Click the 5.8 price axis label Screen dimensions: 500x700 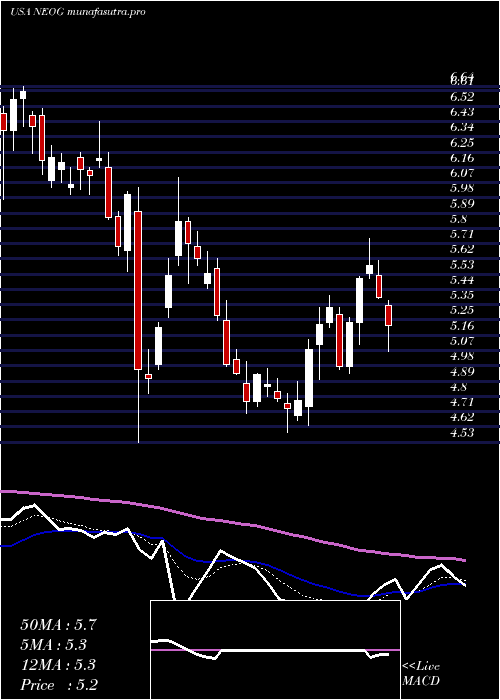[458, 219]
